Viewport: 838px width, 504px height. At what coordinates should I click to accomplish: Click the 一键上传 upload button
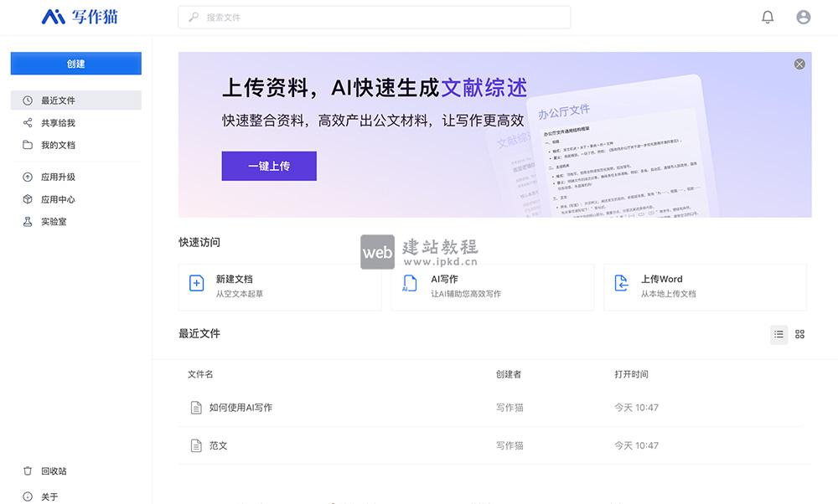[x=268, y=166]
